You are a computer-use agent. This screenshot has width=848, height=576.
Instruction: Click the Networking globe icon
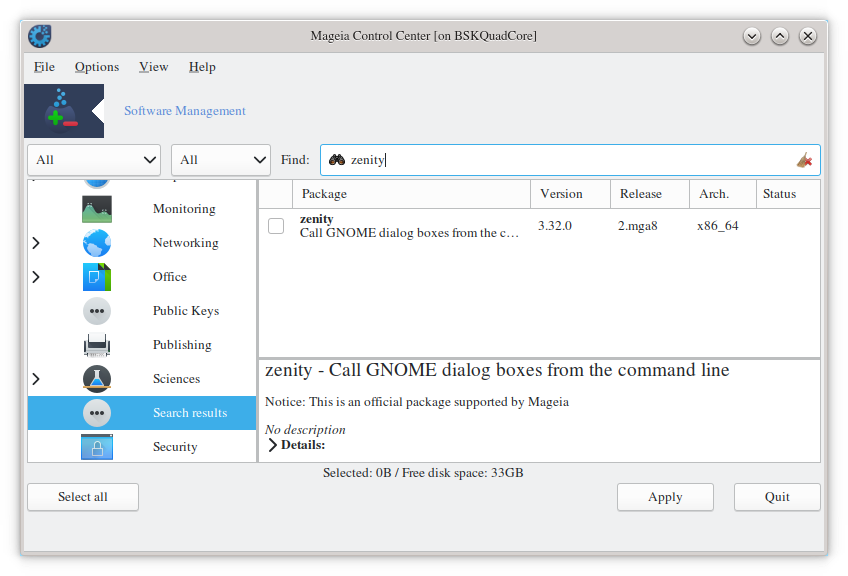point(97,243)
